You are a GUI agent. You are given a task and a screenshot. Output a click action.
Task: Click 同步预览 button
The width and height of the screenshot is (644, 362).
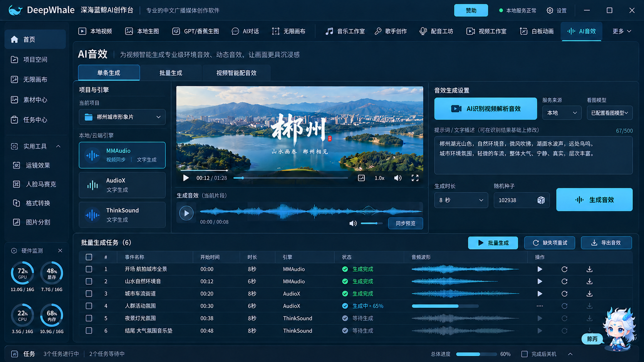[406, 224]
